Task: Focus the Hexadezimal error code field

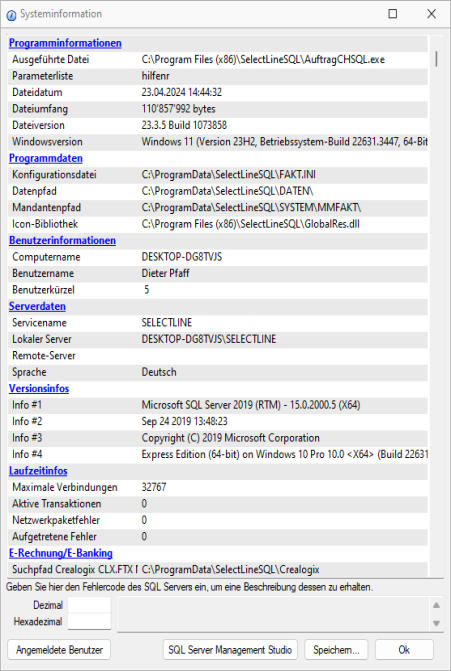Action: tap(89, 621)
